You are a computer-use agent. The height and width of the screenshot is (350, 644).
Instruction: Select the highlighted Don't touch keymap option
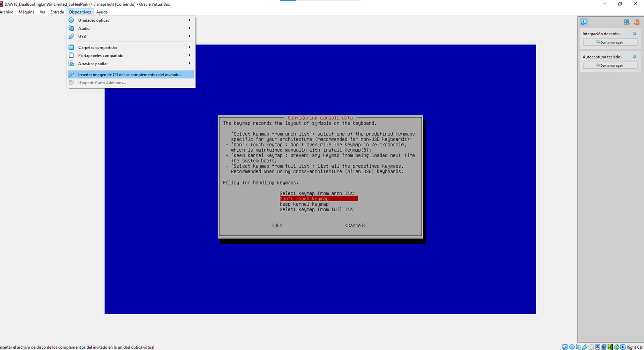coord(318,199)
